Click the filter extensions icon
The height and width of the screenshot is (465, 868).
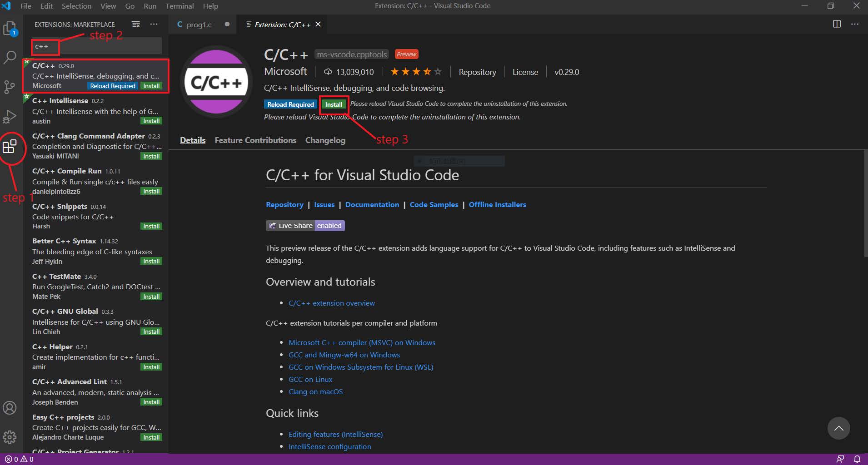pyautogui.click(x=135, y=24)
